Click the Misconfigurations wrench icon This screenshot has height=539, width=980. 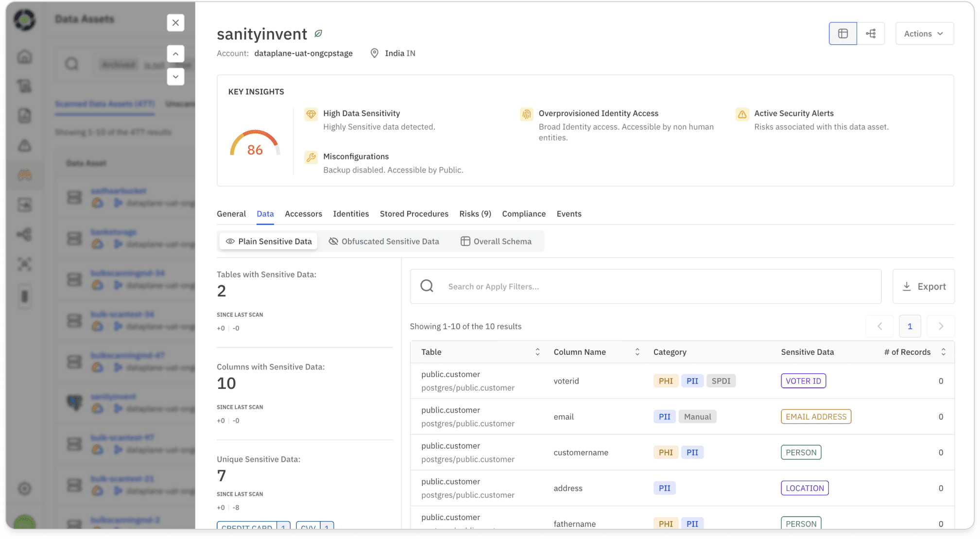point(310,157)
